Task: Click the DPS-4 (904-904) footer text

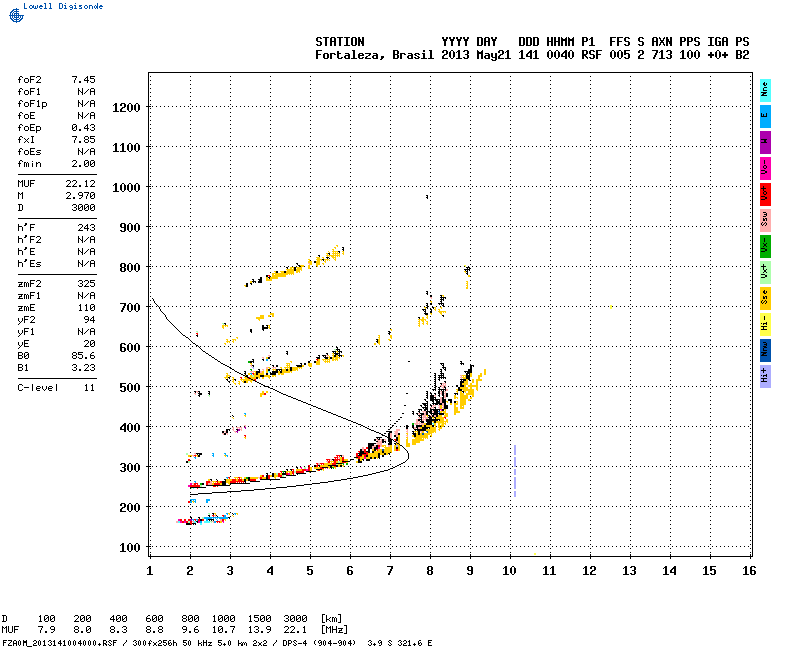Action: pos(317,643)
